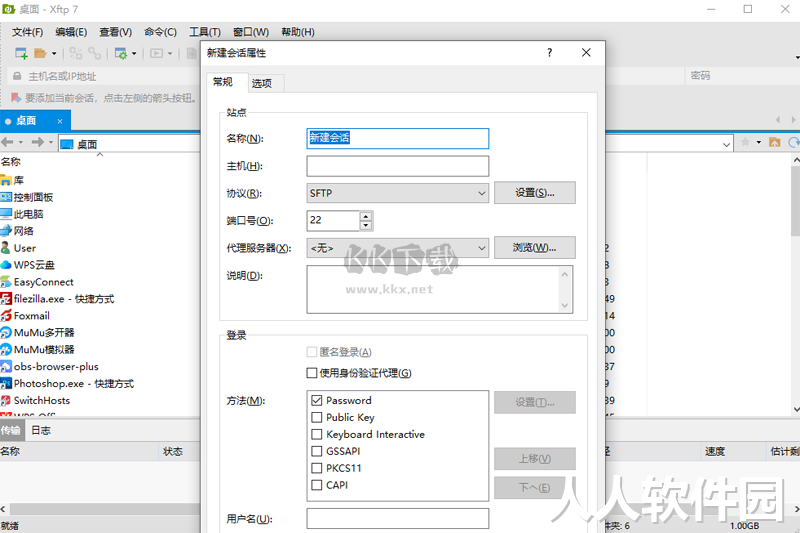Open the 协议 SFTP dropdown

(x=397, y=193)
